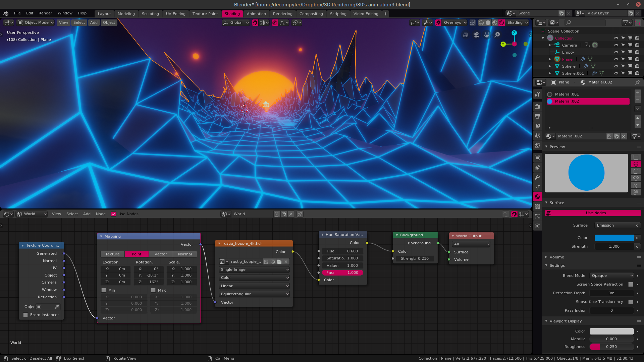Open the Render properties tab

click(x=537, y=106)
